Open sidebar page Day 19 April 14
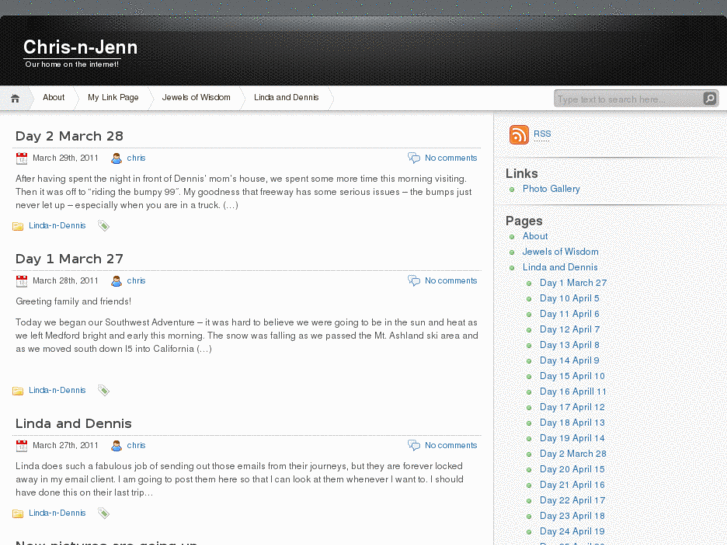Viewport: 727px width, 545px height. (572, 438)
